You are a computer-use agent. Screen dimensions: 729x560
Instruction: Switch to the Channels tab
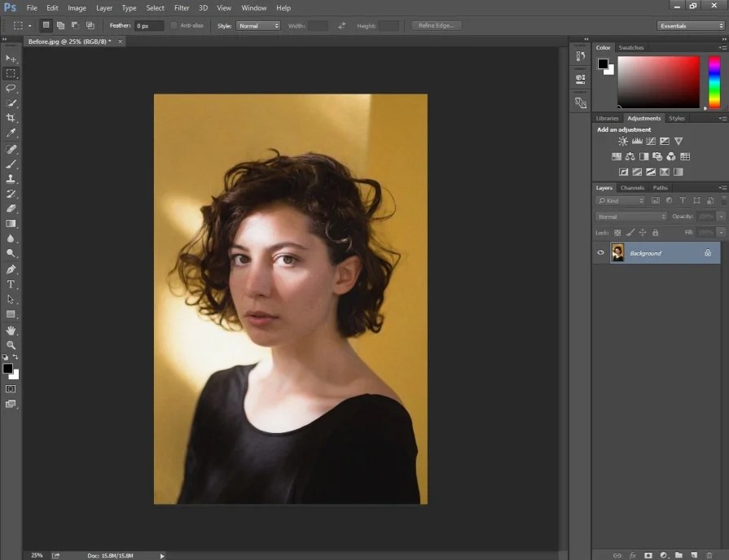632,187
